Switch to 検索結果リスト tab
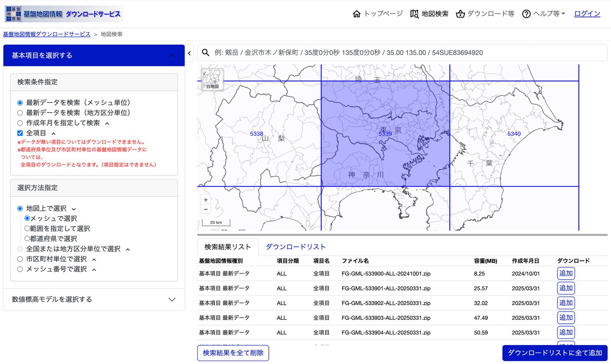 click(x=228, y=247)
